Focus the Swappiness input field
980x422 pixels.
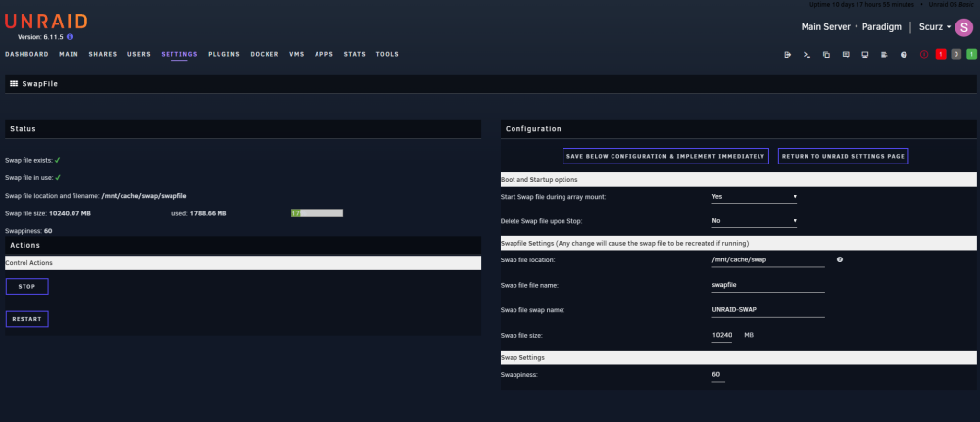tap(718, 375)
